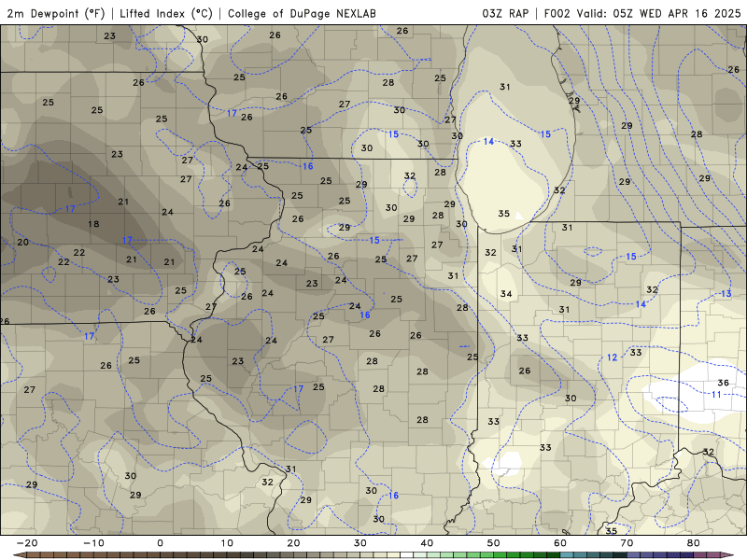
Task: Click the dewpoint value "36" on the map
Action: click(x=723, y=383)
